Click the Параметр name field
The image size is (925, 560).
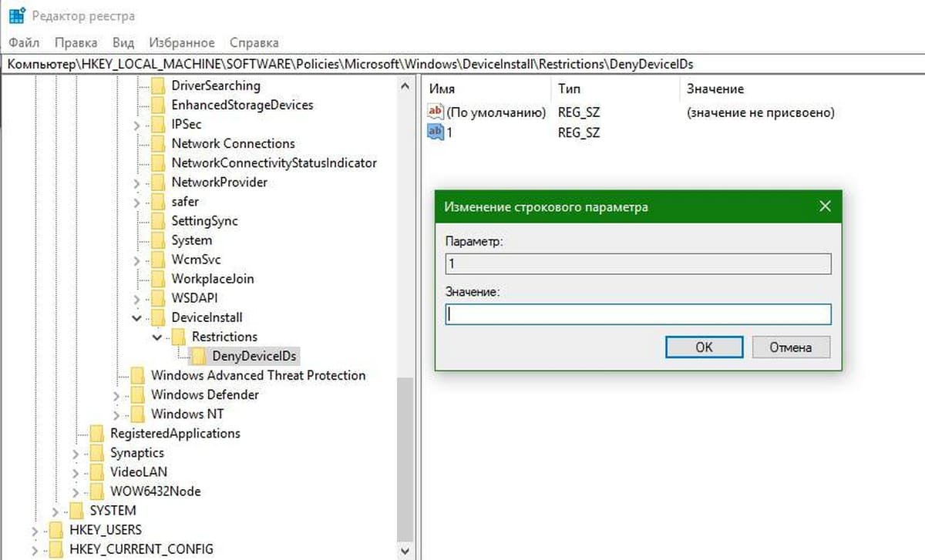tap(638, 264)
